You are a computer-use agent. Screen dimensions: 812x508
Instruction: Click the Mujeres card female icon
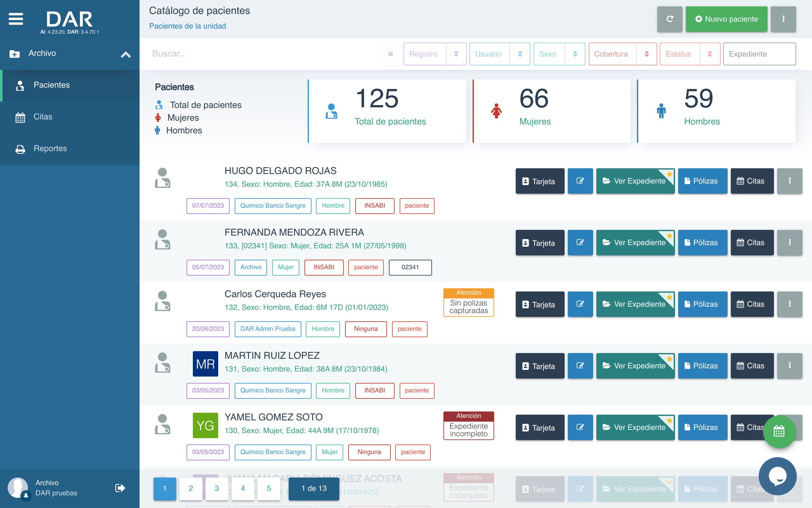click(x=496, y=111)
